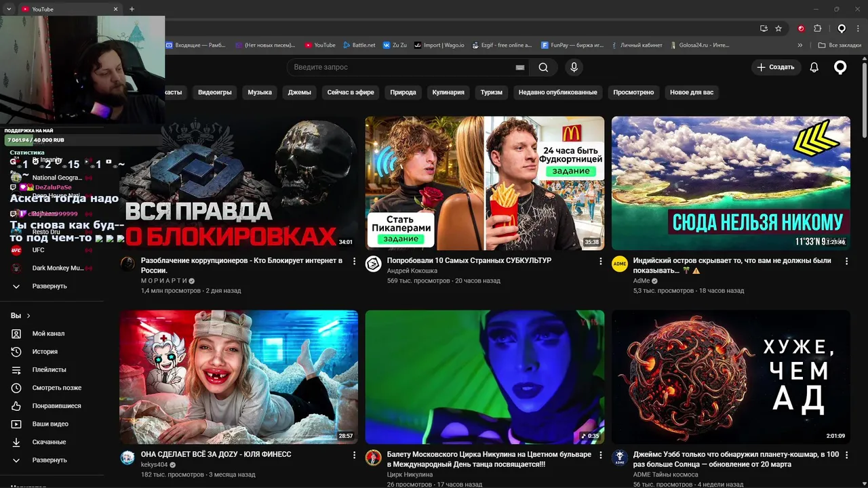Open the AdMe channel avatar icon
The image size is (868, 488).
click(x=619, y=264)
